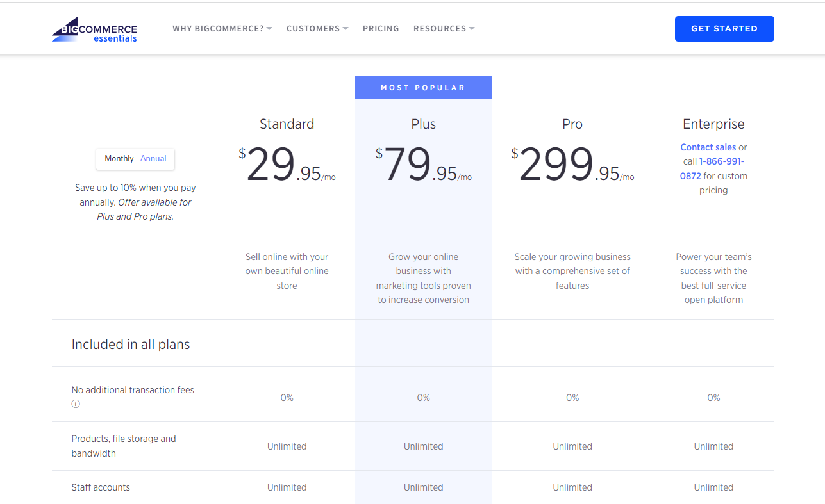
Task: Expand the Why BigCommerce? dropdown menu
Action: [x=222, y=29]
